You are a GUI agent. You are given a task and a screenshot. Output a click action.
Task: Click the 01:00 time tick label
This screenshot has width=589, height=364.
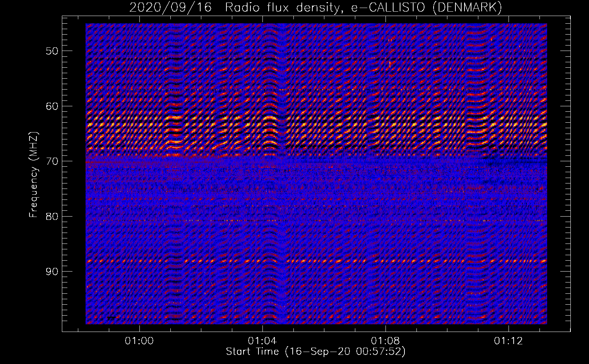click(x=139, y=341)
